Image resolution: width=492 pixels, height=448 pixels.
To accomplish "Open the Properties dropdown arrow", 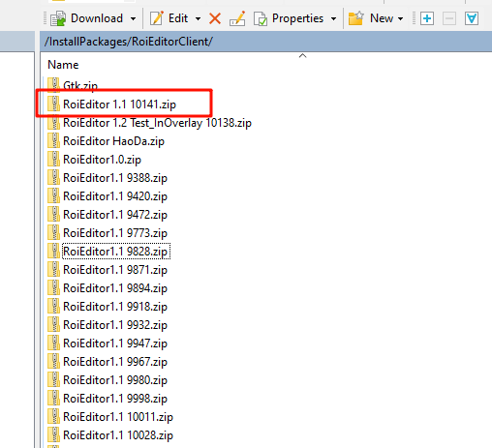I will coord(333,18).
